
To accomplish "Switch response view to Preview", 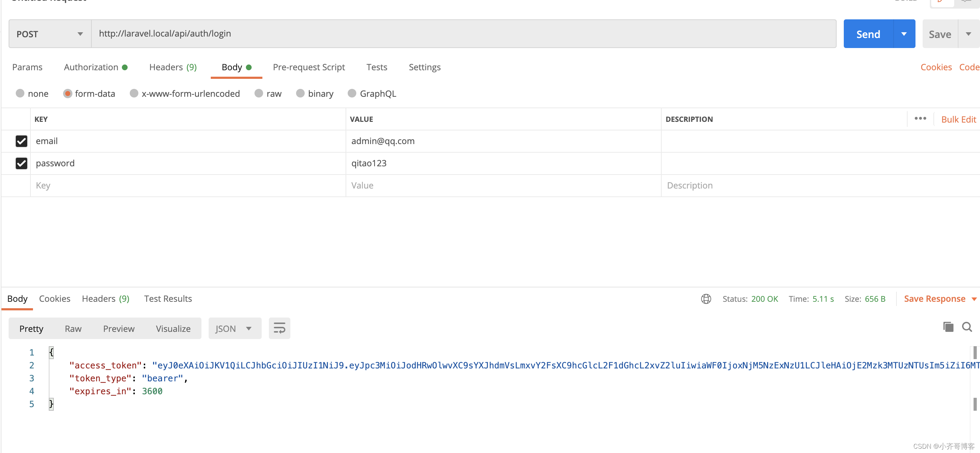I will [x=119, y=328].
